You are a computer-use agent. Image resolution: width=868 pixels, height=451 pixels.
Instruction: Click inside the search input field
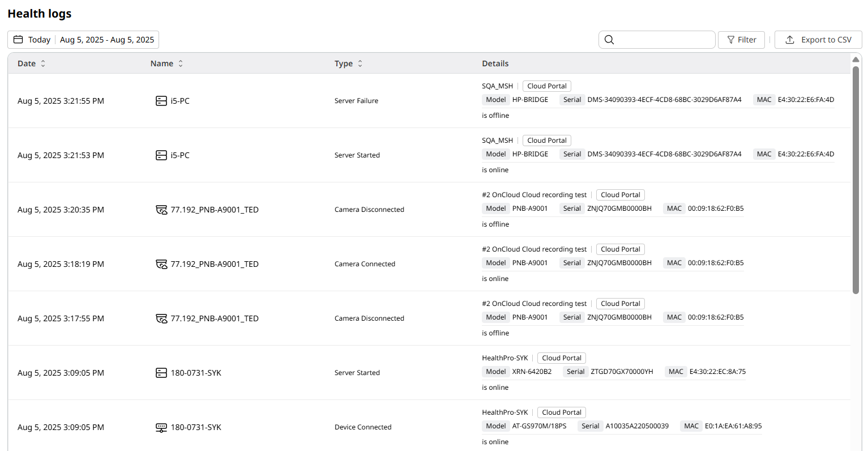point(662,40)
